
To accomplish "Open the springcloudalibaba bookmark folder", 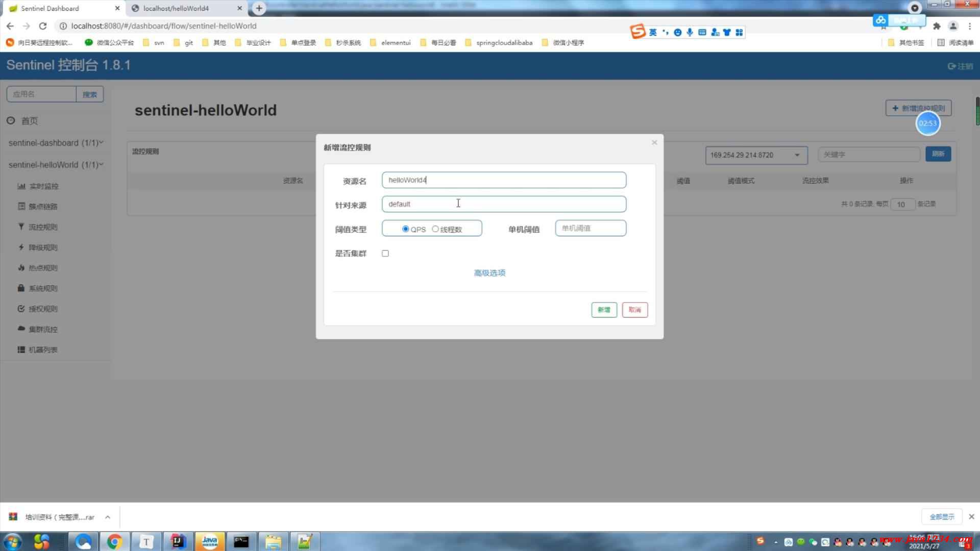I will point(499,43).
